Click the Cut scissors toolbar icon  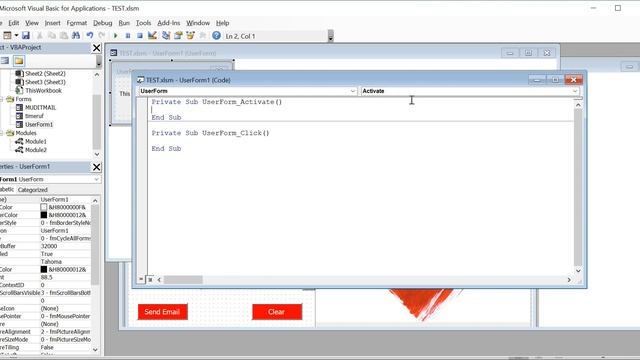pyautogui.click(x=40, y=36)
